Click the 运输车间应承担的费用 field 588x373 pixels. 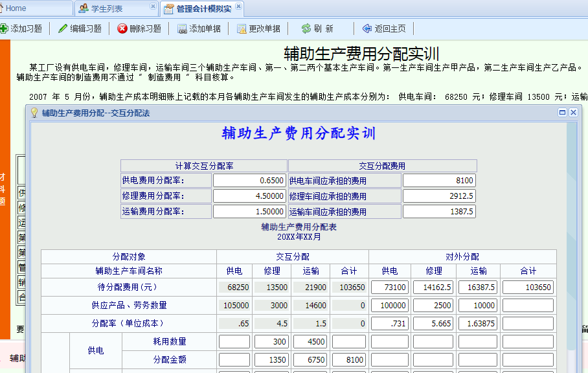[439, 211]
